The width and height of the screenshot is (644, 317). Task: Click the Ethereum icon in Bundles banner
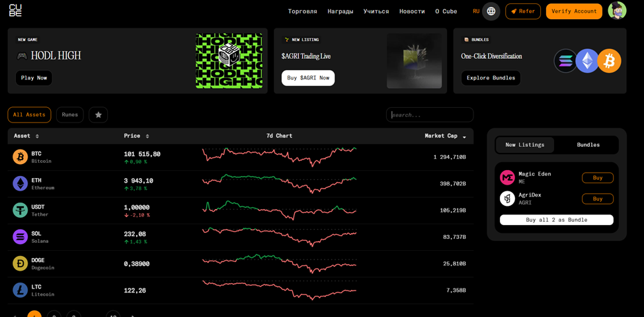click(587, 61)
